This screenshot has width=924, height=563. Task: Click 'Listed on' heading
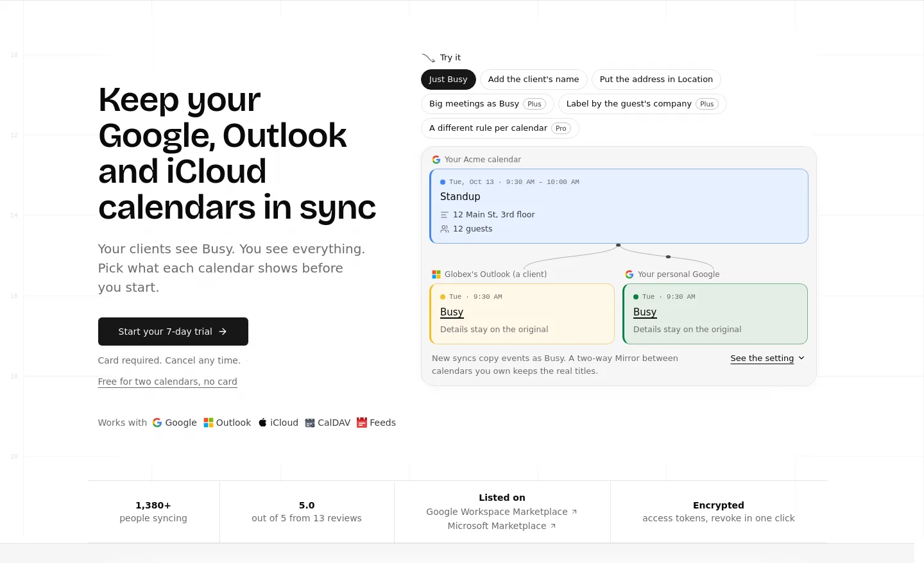click(502, 498)
